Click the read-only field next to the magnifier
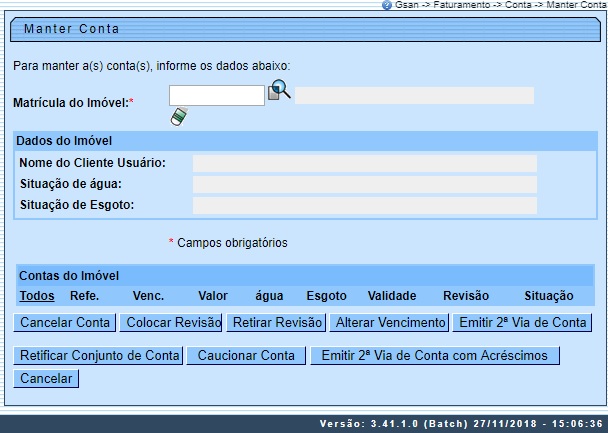 (414, 96)
